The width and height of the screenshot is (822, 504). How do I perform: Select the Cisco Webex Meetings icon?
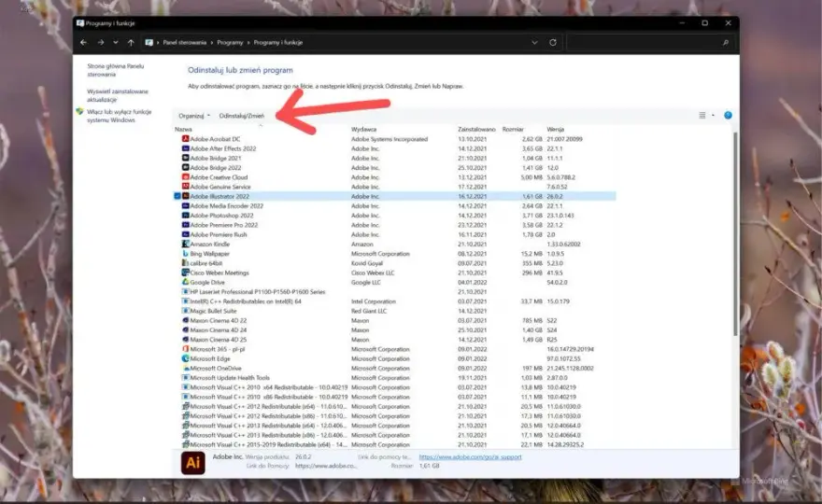[x=185, y=273]
